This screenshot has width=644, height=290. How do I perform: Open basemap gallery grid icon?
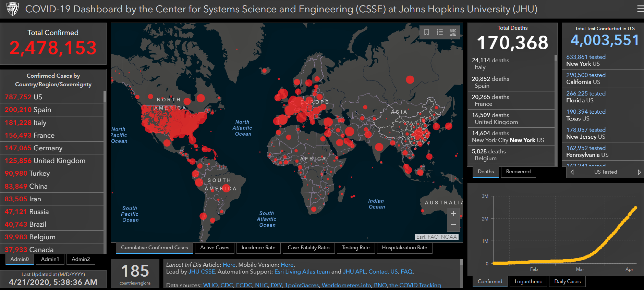tap(453, 32)
